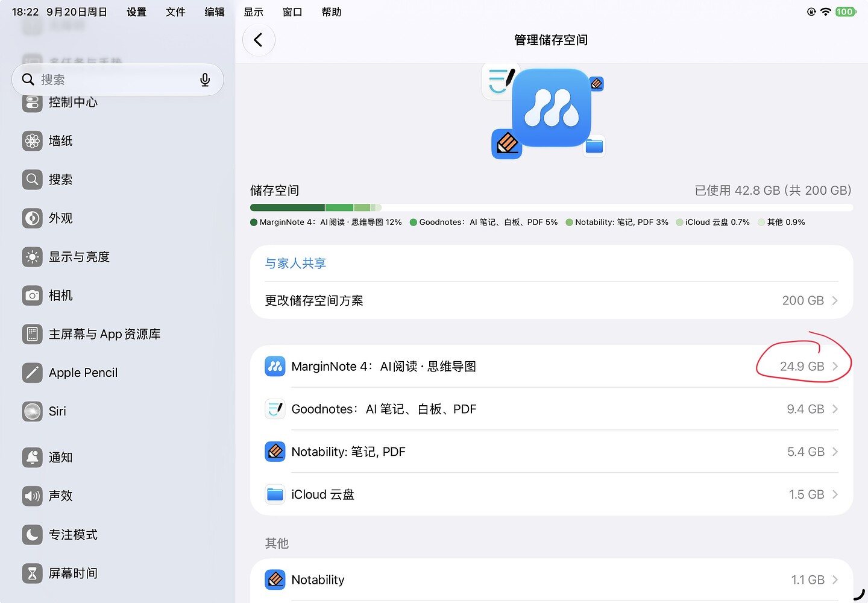Open the 显示 menu
868x603 pixels.
click(253, 12)
